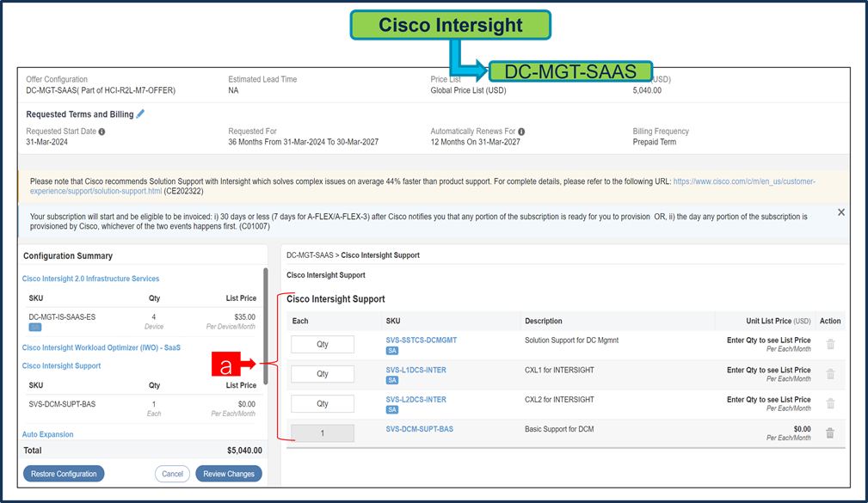Open Cisco Intersight 2.0 Infrastructure Services section
This screenshot has height=503, width=868.
pyautogui.click(x=91, y=279)
